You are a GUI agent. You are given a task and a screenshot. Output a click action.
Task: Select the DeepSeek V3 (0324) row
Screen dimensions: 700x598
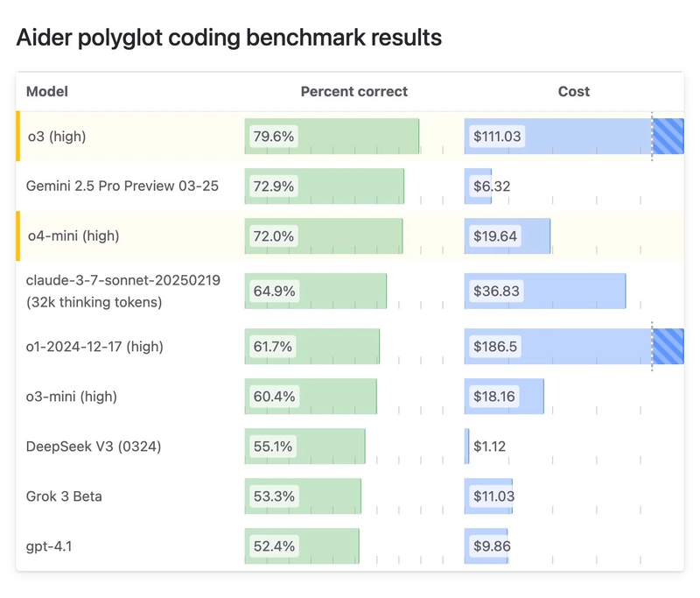[x=350, y=447]
